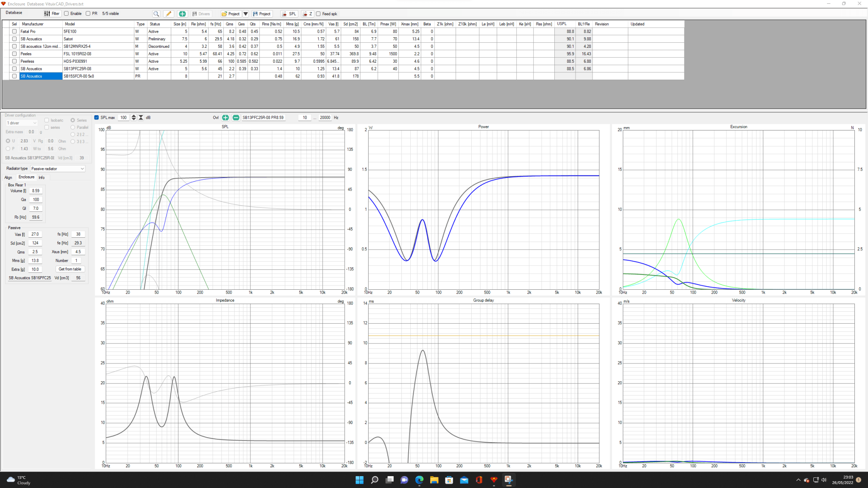Show hidden system tray icons
The image size is (868, 488).
click(x=798, y=480)
